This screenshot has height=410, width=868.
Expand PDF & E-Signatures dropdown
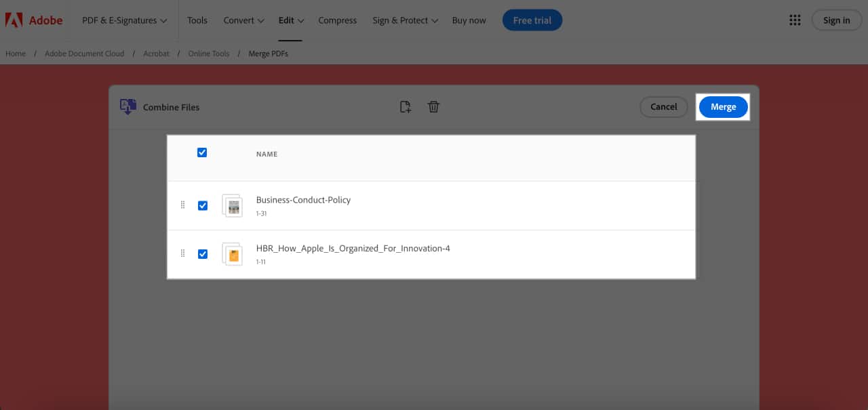point(124,20)
